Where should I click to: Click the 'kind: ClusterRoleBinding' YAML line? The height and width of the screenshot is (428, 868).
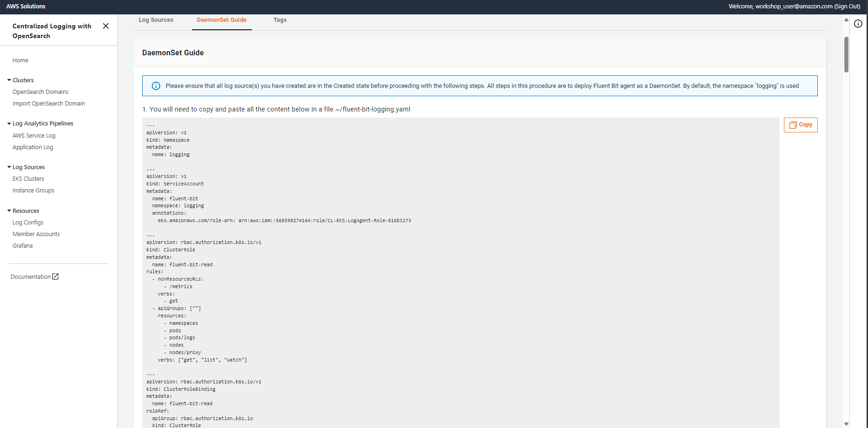pyautogui.click(x=181, y=389)
